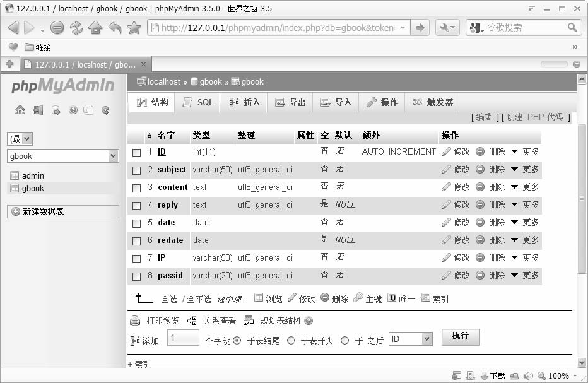Switch to the 导出 tab

tap(290, 102)
